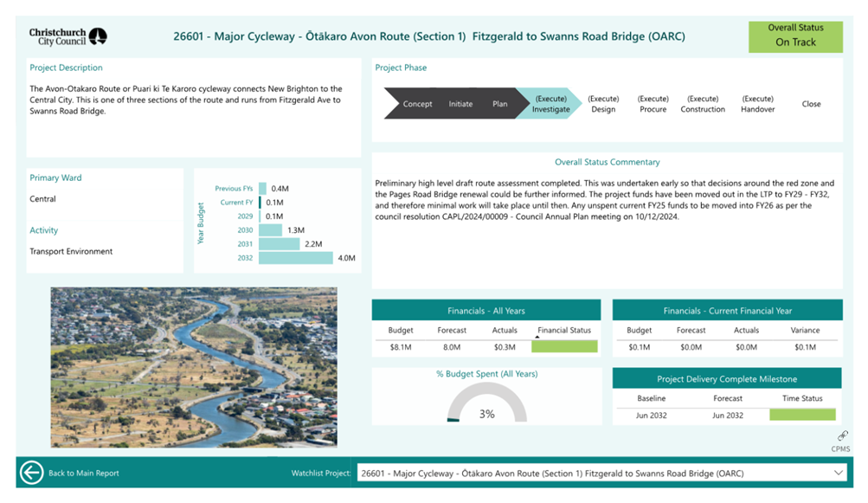Click the Central ward value

click(42, 199)
